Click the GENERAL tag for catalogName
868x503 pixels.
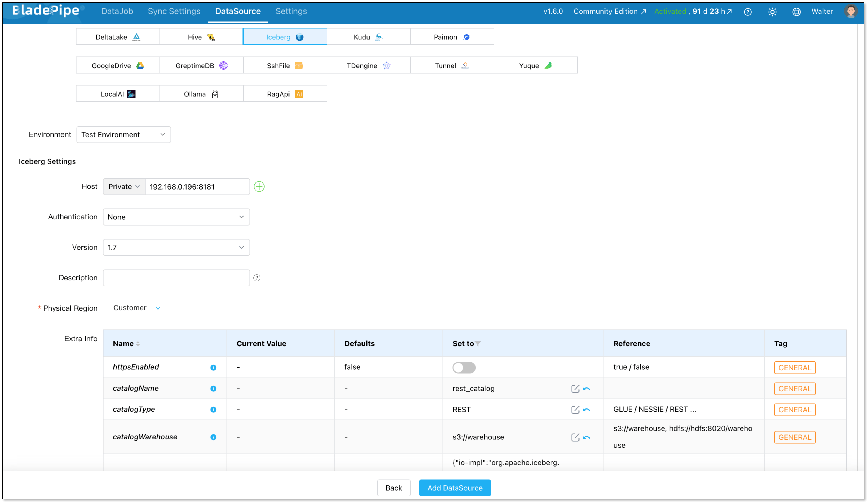tap(795, 388)
